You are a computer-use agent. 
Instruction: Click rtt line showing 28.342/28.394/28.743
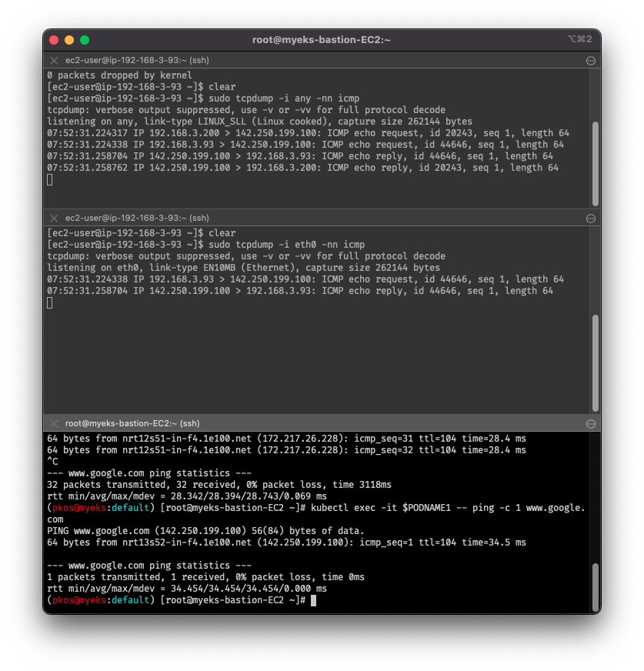click(186, 496)
